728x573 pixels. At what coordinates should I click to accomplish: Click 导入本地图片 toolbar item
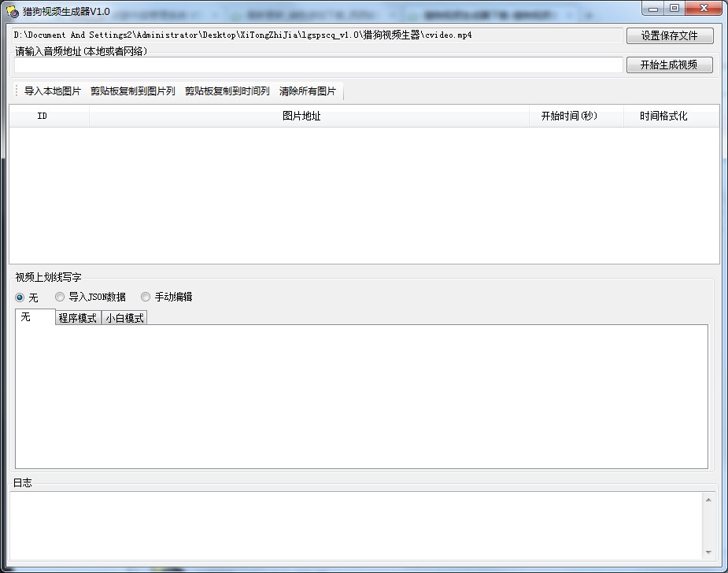tap(53, 91)
